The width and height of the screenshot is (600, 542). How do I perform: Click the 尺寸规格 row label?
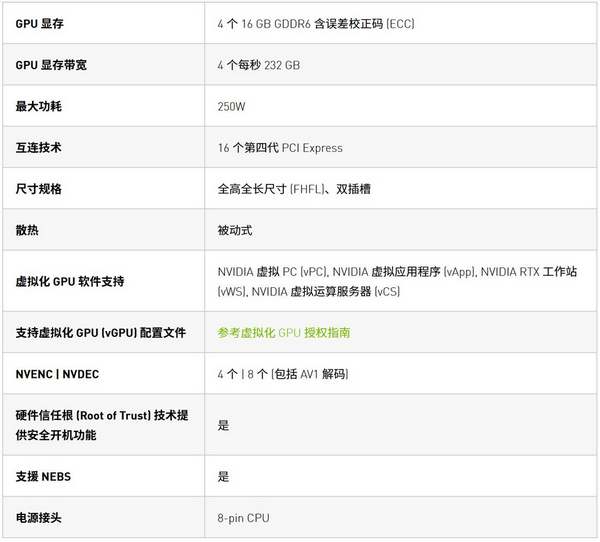click(38, 189)
